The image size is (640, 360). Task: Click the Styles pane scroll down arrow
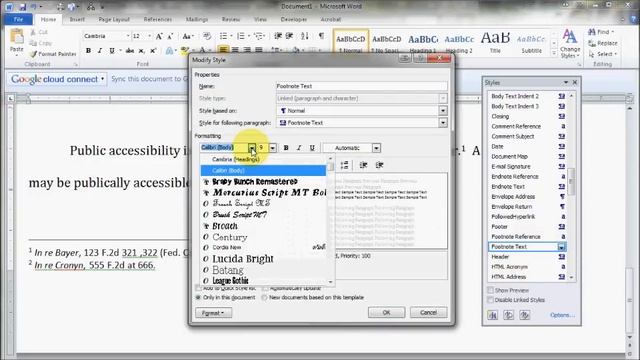click(x=571, y=277)
